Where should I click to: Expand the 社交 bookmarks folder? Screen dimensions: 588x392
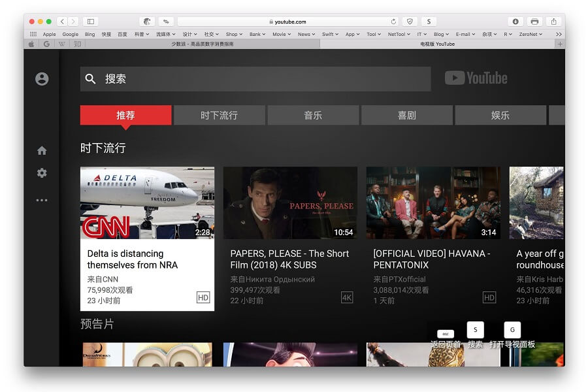(x=212, y=34)
